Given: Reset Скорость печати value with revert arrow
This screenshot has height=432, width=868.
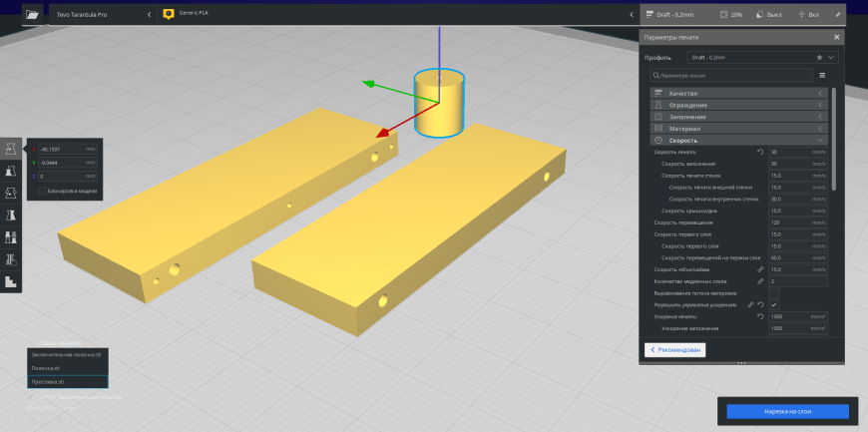Looking at the screenshot, I should pyautogui.click(x=760, y=152).
